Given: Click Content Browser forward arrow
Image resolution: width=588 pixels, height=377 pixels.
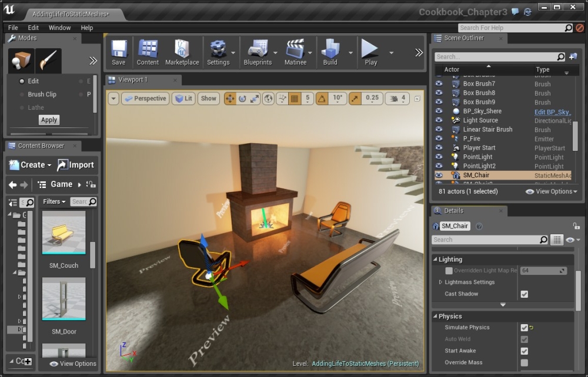Looking at the screenshot, I should click(x=24, y=184).
